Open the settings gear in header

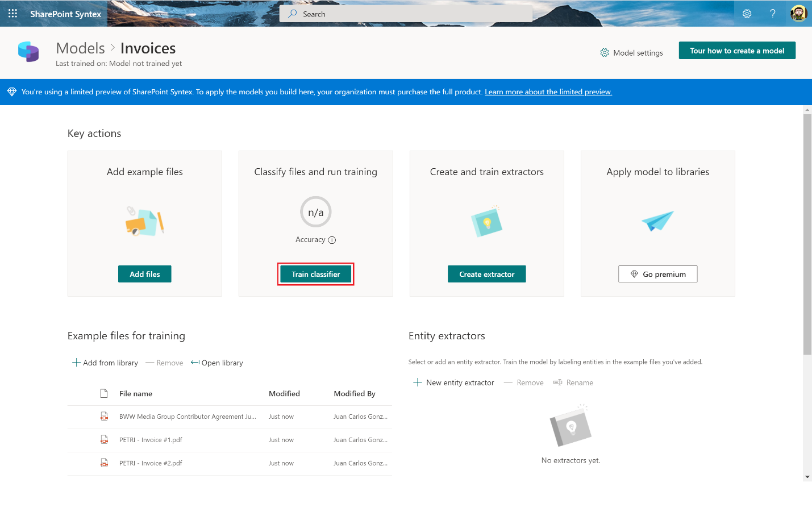[747, 14]
